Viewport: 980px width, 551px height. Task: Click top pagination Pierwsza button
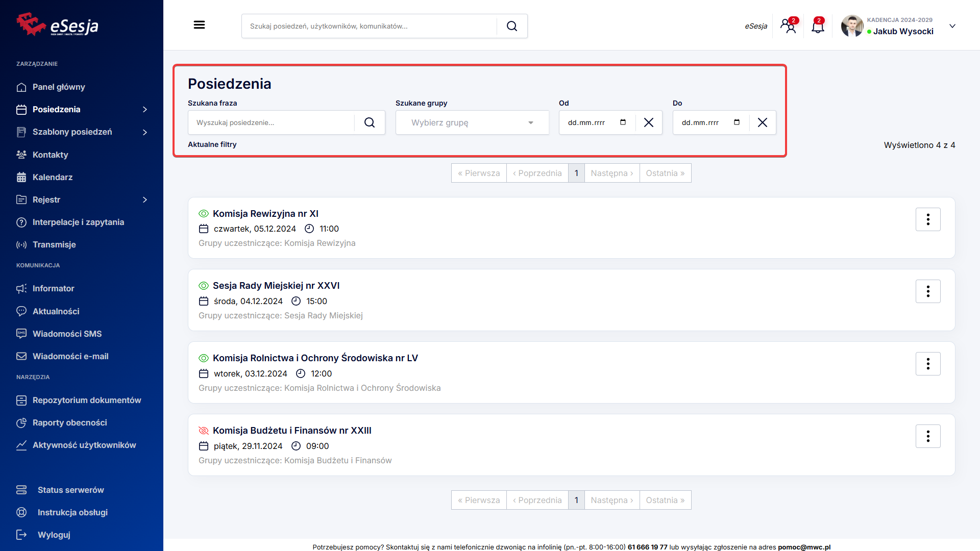479,173
